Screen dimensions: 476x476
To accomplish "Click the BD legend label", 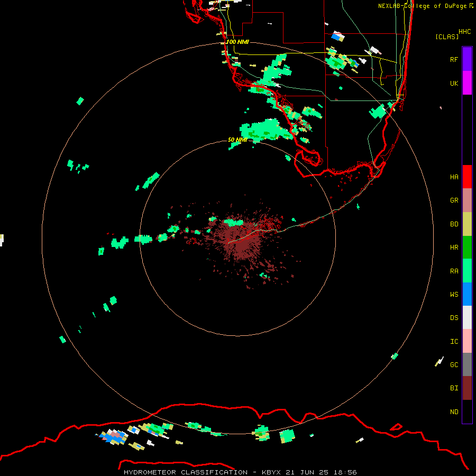I will click(x=454, y=224).
